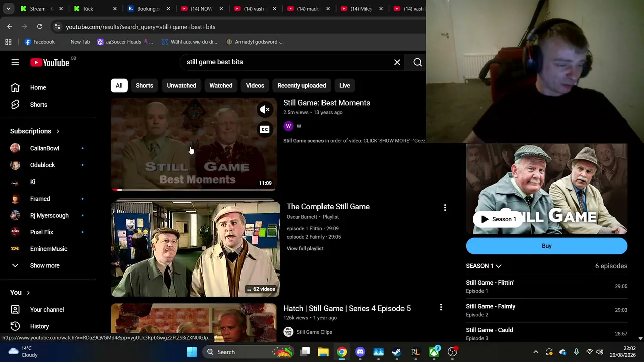Expand the You section arrow
This screenshot has height=362, width=644.
[x=28, y=293]
